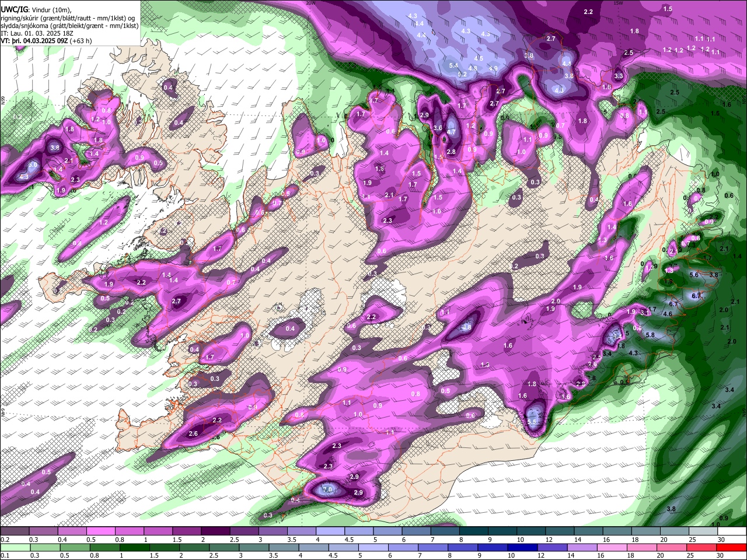Select the deep blue 10 swatch in the bottom legend row
Viewport: 747px width, 560px height.
522,547
